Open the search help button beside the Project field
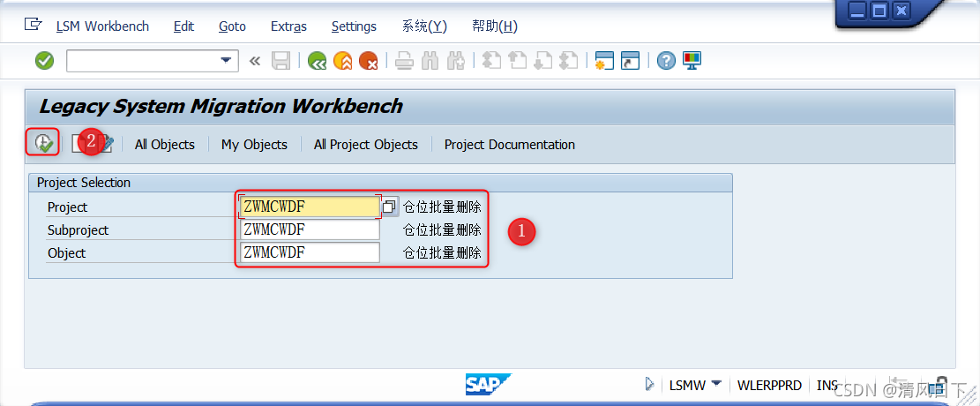 click(x=389, y=207)
